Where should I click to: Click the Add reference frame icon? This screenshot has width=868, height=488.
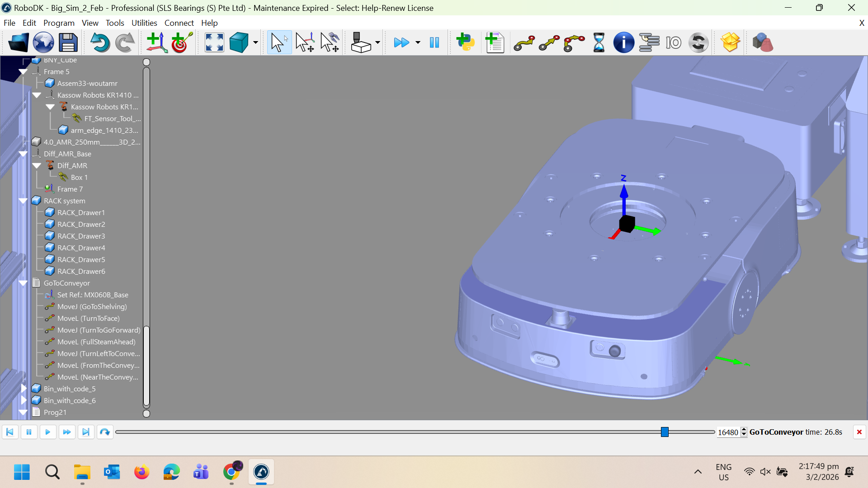click(x=156, y=42)
